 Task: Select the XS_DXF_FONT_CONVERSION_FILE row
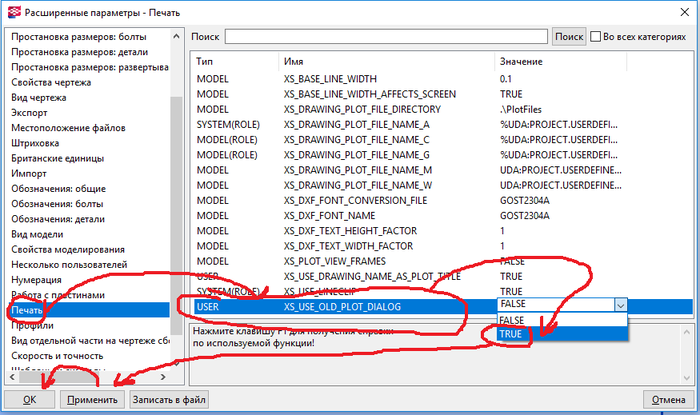(355, 200)
